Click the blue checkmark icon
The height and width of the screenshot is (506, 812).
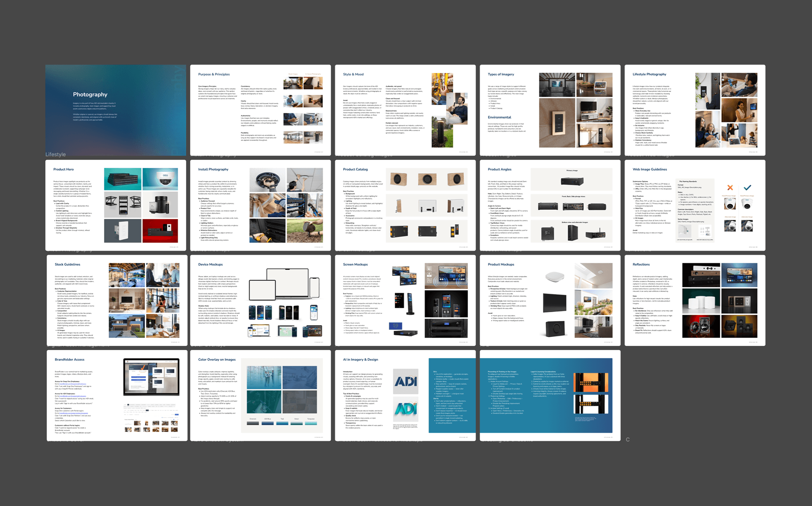click(747, 187)
